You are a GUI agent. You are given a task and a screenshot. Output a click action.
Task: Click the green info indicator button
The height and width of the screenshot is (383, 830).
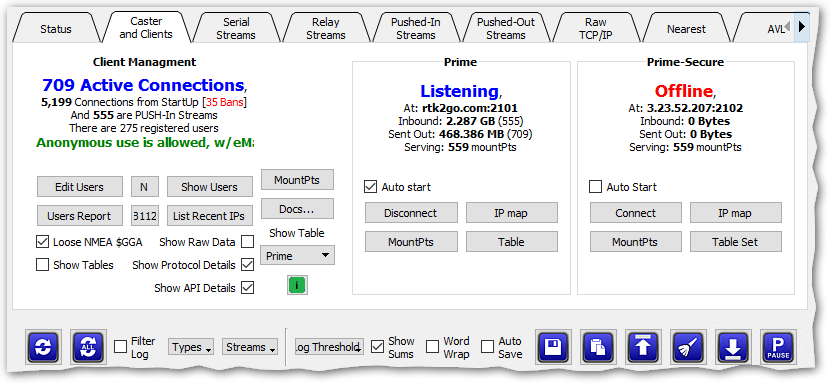[297, 285]
